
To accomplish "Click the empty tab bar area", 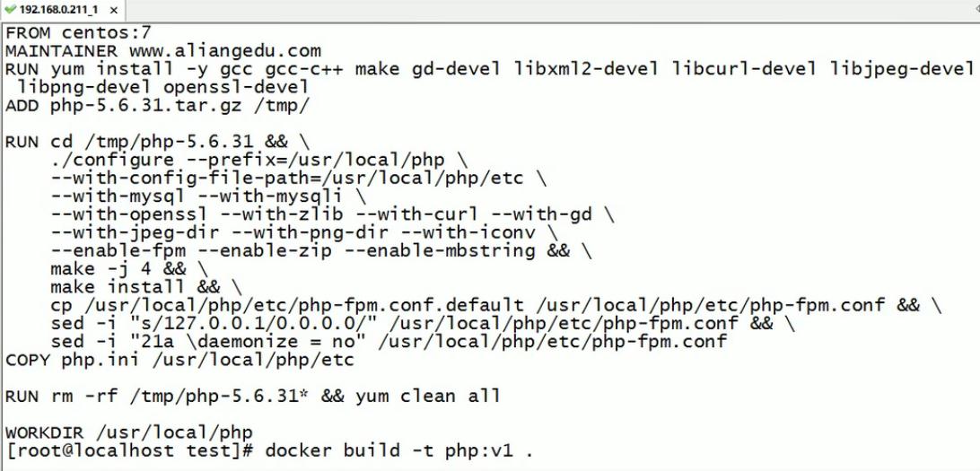I will click(x=538, y=10).
